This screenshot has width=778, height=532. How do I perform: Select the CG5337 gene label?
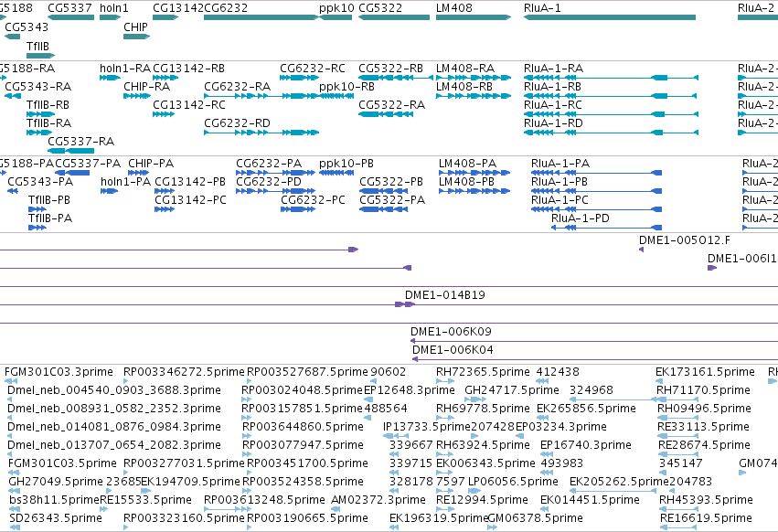tap(69, 8)
